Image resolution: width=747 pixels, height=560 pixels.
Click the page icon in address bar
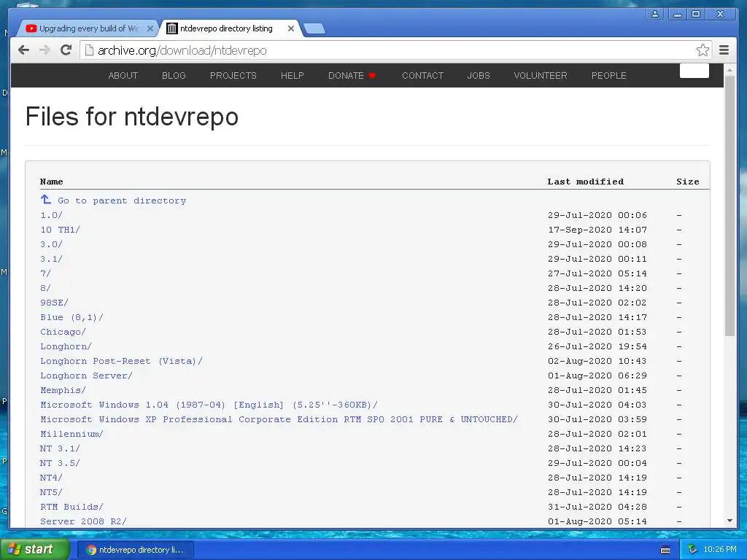89,50
